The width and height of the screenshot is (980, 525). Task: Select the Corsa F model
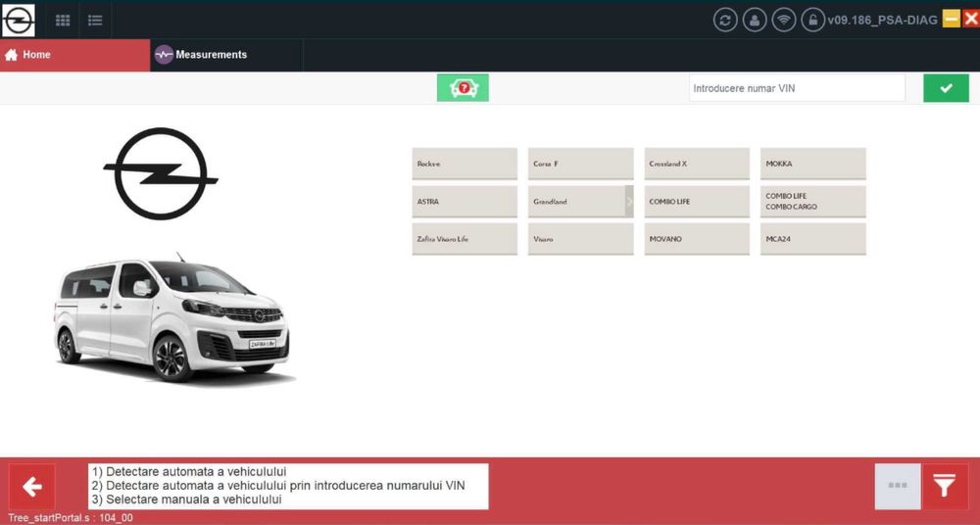580,164
